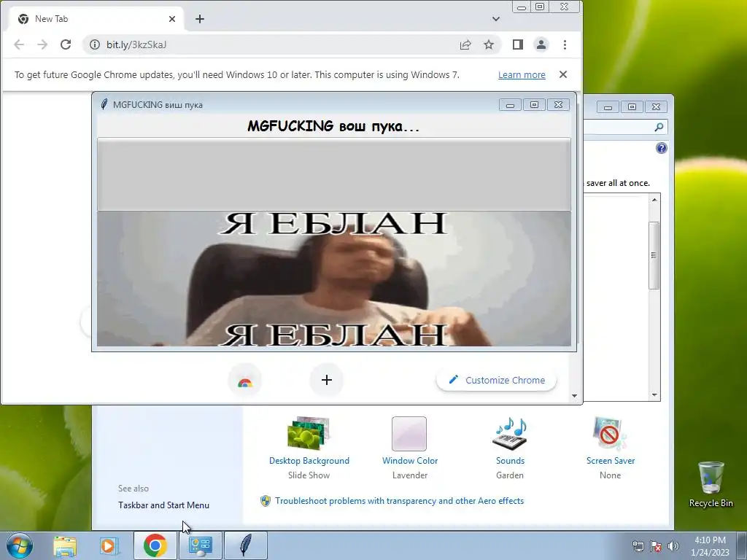Open Screen Saver setting
Image resolution: width=747 pixels, height=560 pixels.
pyautogui.click(x=611, y=448)
